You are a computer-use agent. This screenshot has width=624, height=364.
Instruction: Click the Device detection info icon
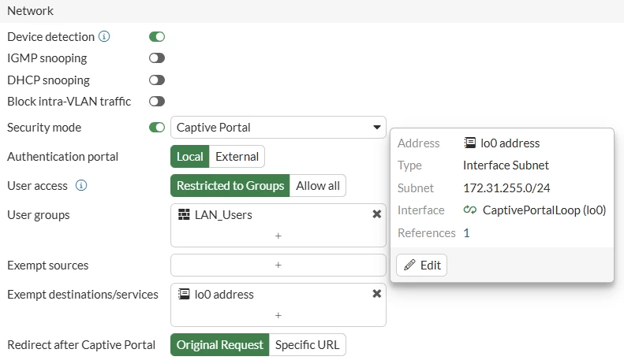[x=104, y=36]
